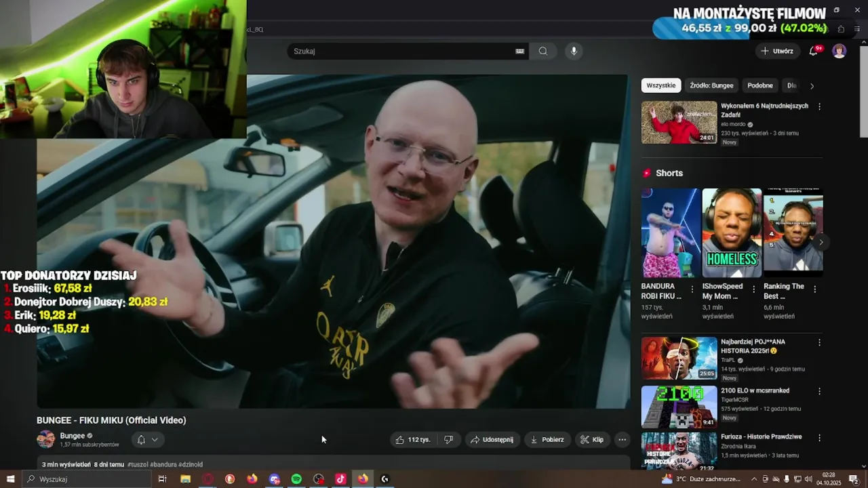This screenshot has height=488, width=868.
Task: Activate voice search microphone icon
Action: 574,51
